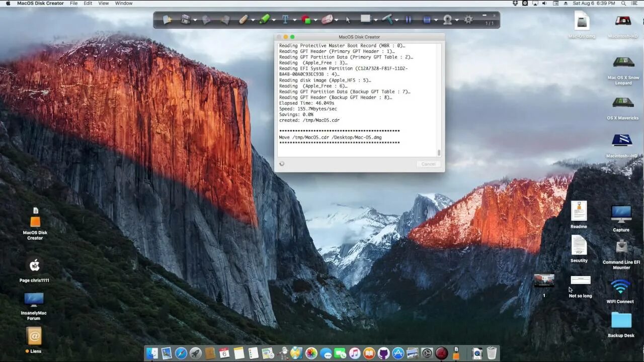Open iTunes from the Dock
644x362 pixels.
[355, 353]
